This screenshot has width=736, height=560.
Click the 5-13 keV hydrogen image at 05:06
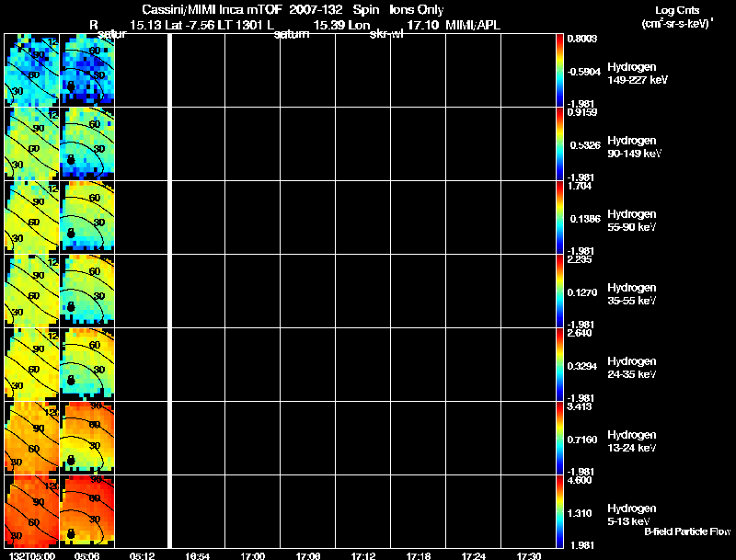pyautogui.click(x=87, y=511)
